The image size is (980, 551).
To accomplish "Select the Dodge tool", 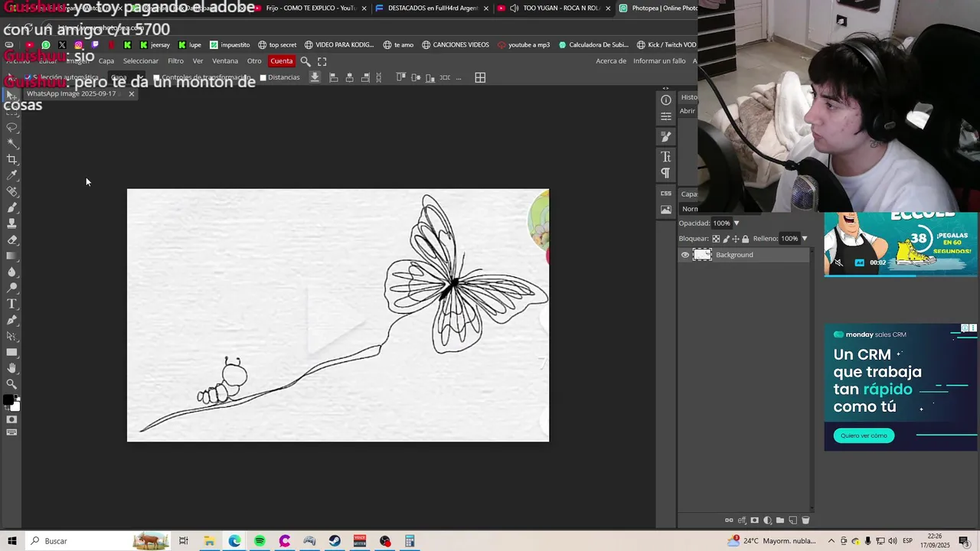I will point(12,288).
